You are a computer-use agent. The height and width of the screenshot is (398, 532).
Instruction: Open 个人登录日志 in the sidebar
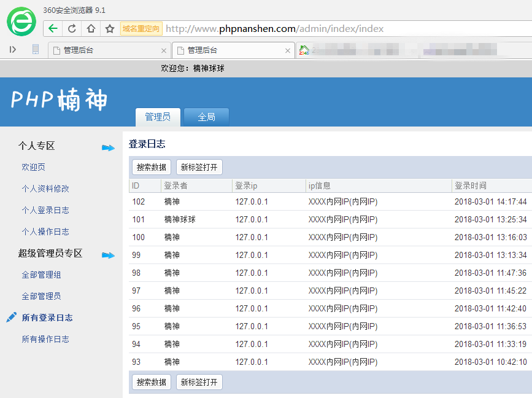(45, 210)
